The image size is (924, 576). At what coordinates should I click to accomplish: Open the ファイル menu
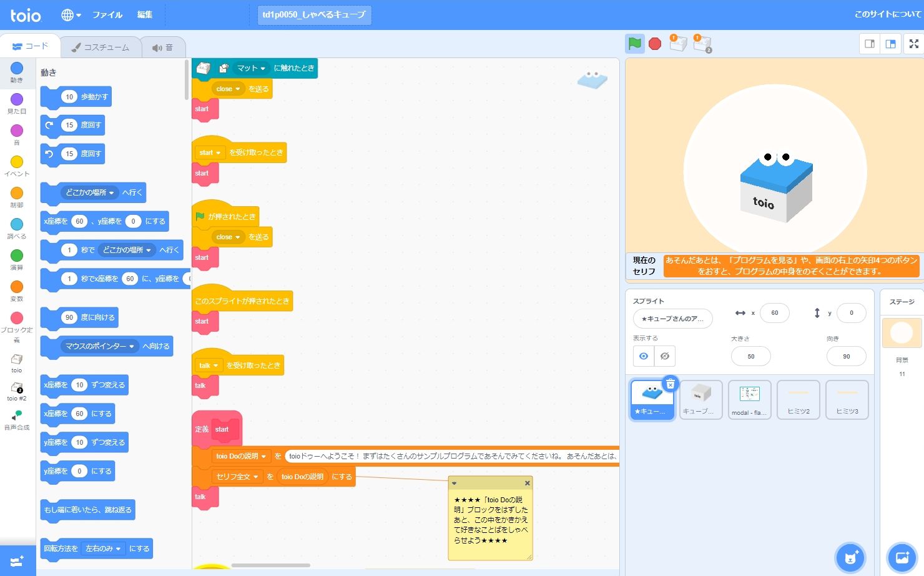(107, 15)
